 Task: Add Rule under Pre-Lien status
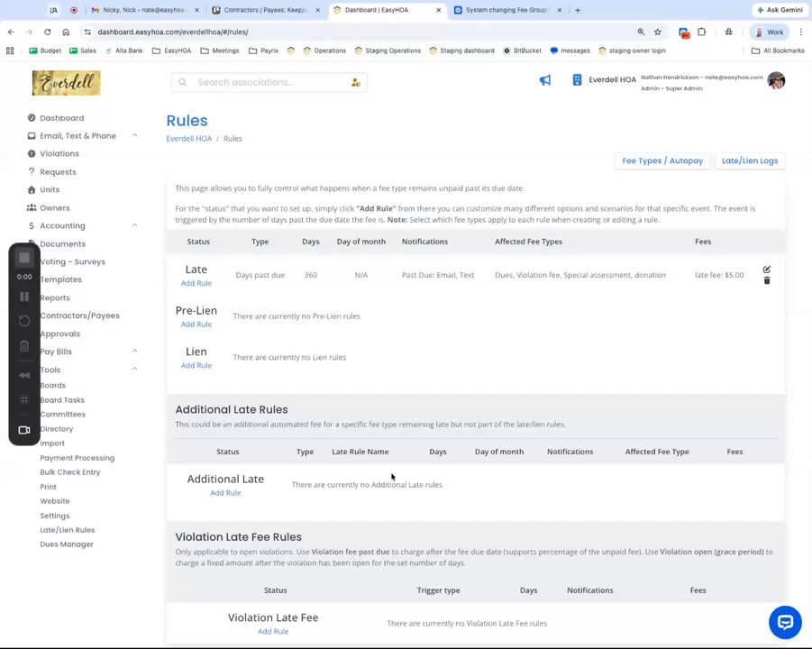(196, 324)
